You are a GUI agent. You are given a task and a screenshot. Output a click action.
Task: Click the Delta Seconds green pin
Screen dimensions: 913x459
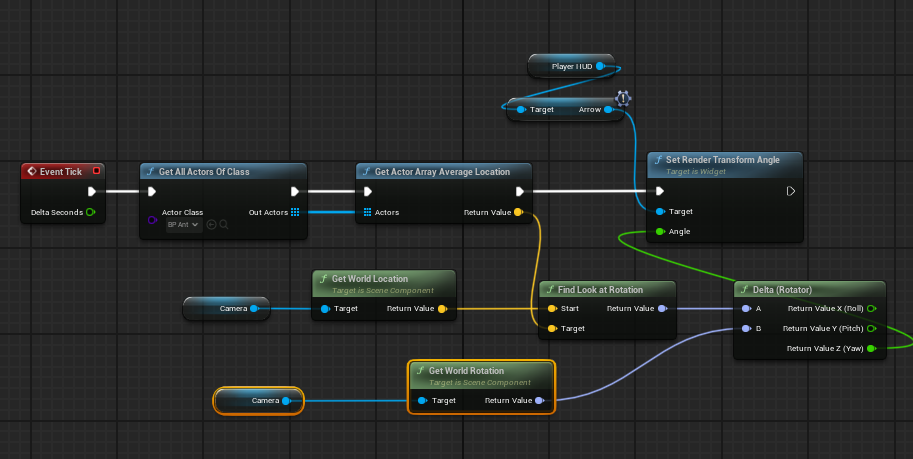point(90,212)
